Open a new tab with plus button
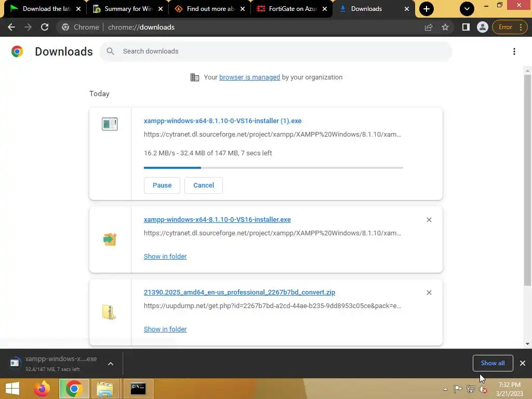The width and height of the screenshot is (532, 399). click(x=427, y=9)
